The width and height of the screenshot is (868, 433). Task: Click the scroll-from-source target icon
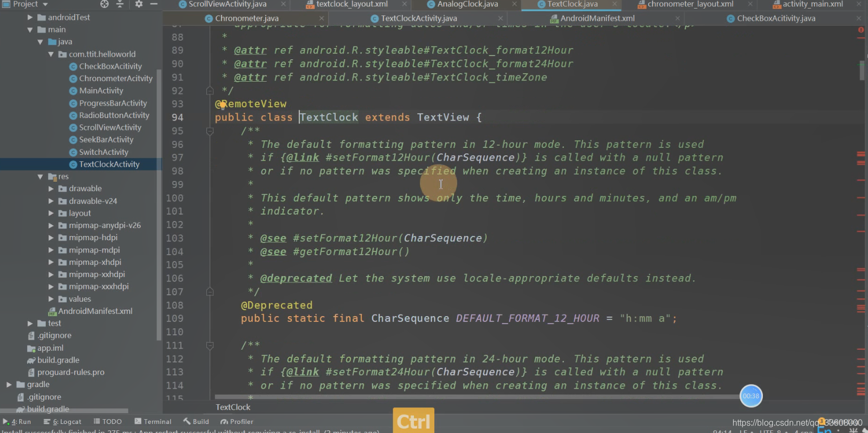click(x=105, y=4)
